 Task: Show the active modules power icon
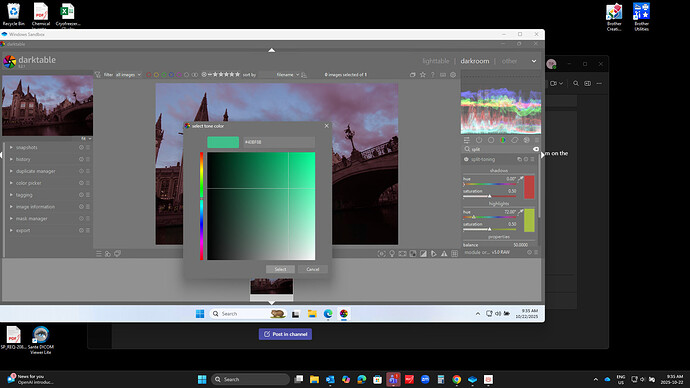pyautogui.click(x=479, y=140)
